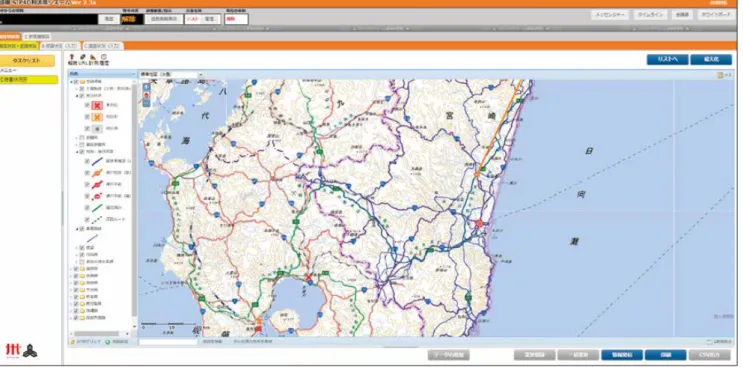Click the red circle marker on east coast

click(x=479, y=224)
